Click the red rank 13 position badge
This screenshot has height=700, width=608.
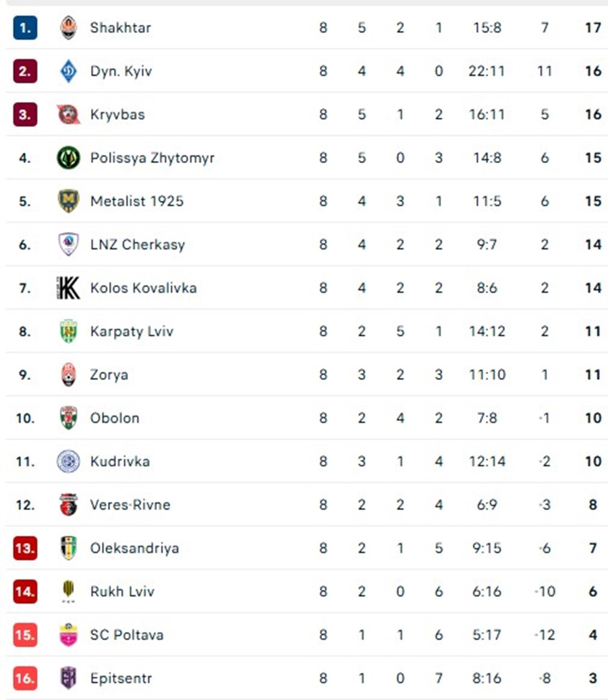25,548
